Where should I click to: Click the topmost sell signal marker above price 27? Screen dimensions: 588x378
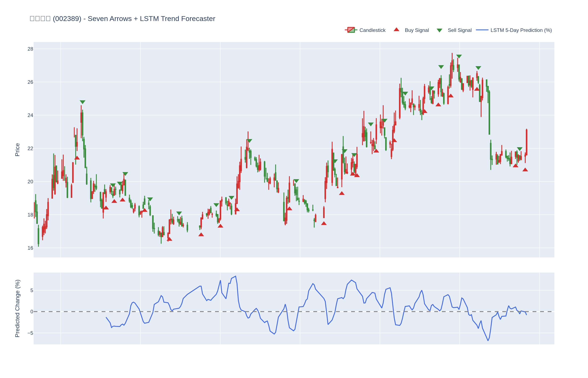pyautogui.click(x=459, y=56)
